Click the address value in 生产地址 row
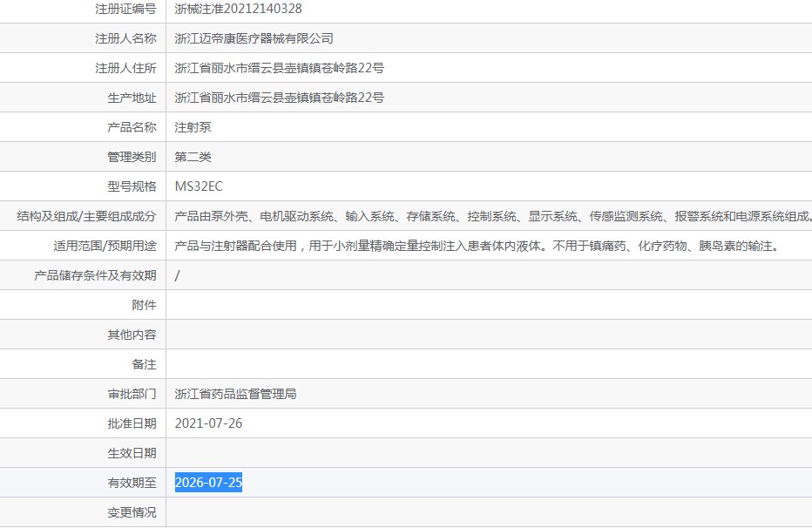The image size is (812, 528). pos(279,98)
